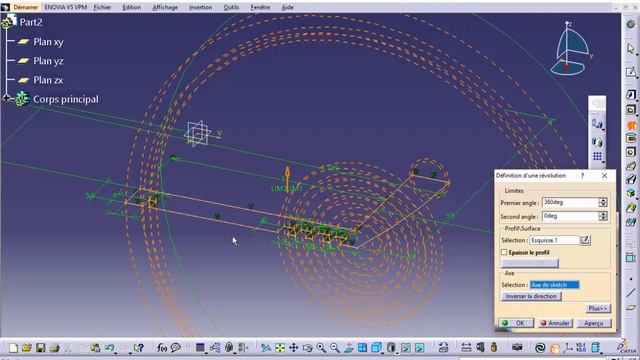Select Plan xy in the tree
Image resolution: width=640 pixels, height=360 pixels.
[48, 42]
